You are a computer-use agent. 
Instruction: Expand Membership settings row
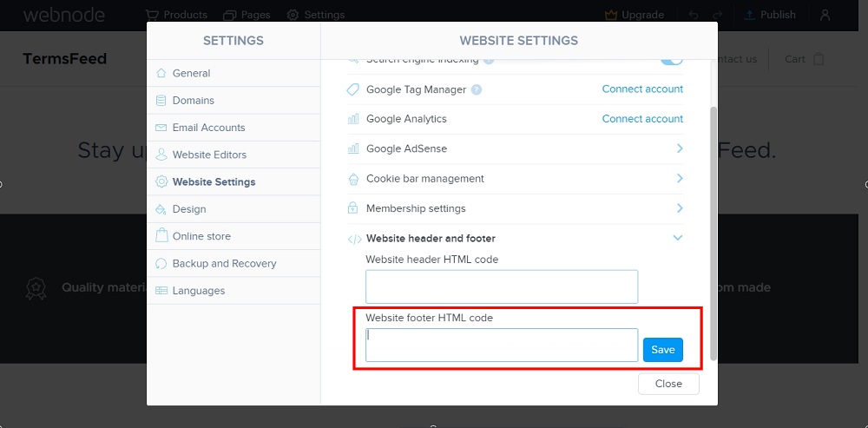click(x=680, y=208)
